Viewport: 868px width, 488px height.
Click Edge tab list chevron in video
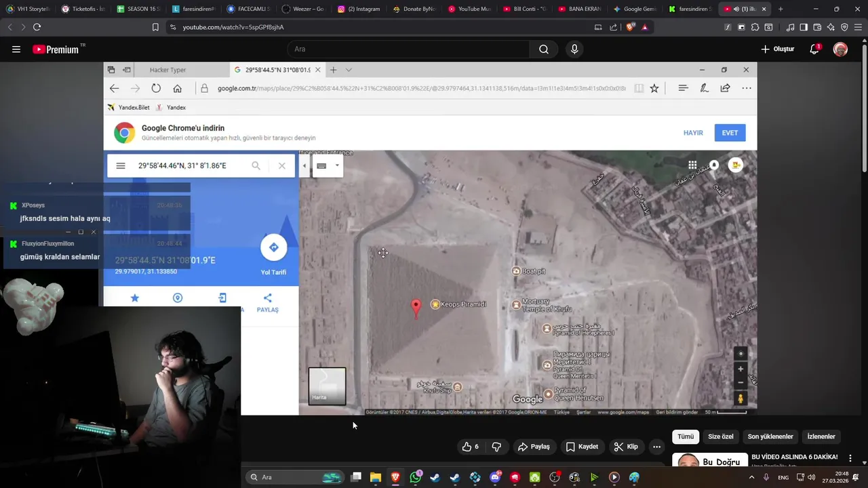(349, 70)
